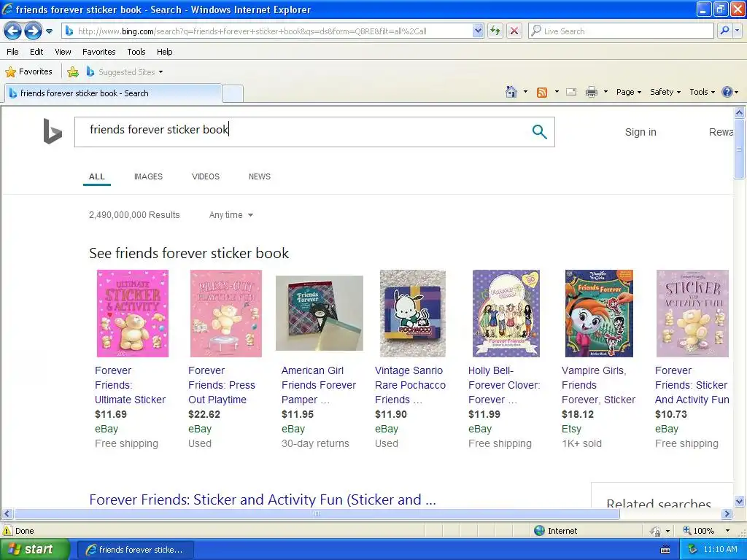Open the search provider options dropdown
Image resolution: width=747 pixels, height=560 pixels.
click(x=738, y=31)
